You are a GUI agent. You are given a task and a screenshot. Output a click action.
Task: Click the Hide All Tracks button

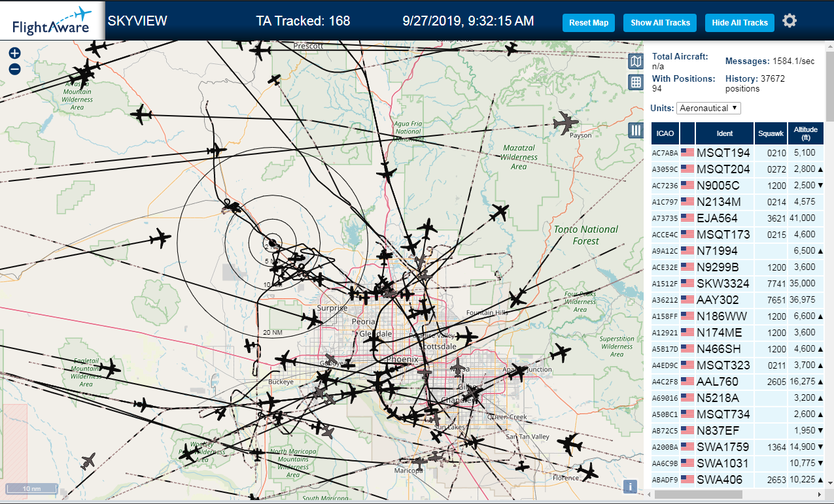[740, 22]
